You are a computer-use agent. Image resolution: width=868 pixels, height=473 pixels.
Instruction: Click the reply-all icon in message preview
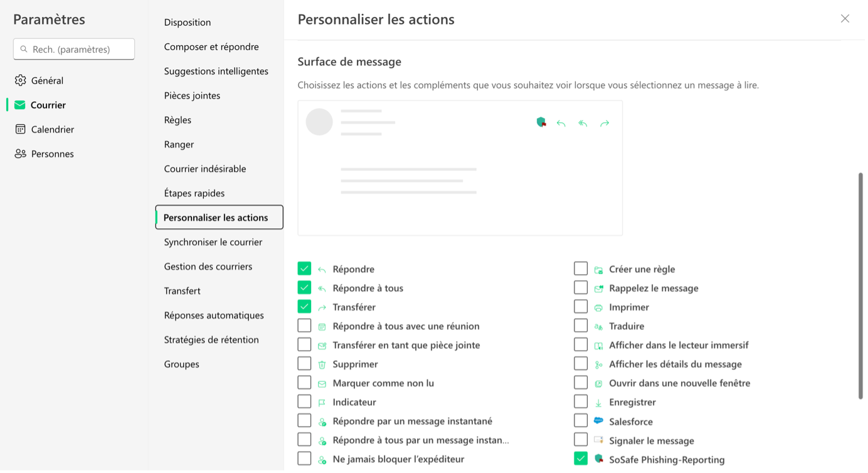click(583, 124)
